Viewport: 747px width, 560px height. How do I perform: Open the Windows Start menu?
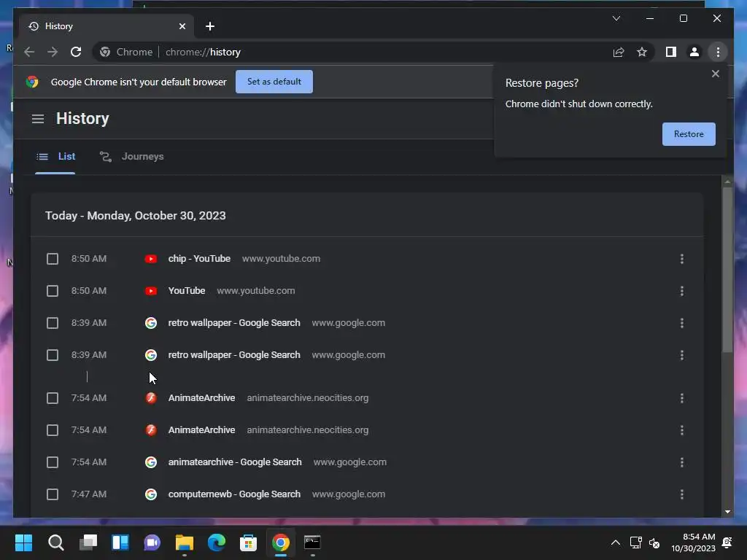[23, 542]
